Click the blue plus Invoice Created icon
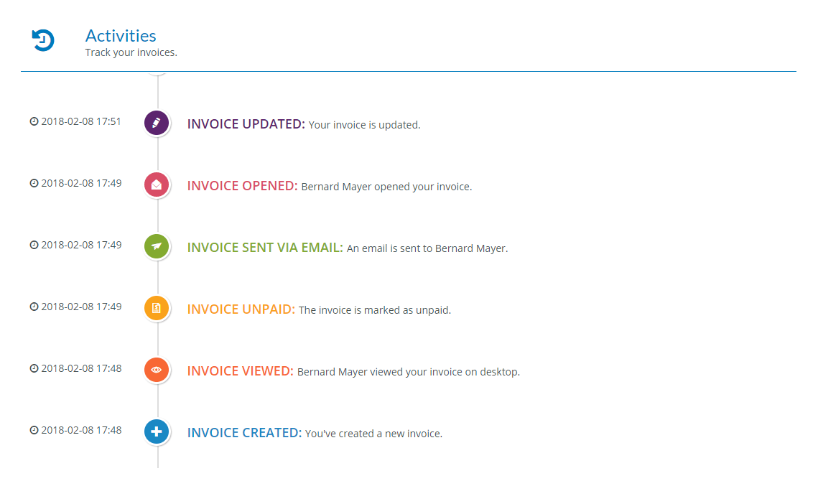The height and width of the screenshot is (504, 818). pyautogui.click(x=157, y=431)
